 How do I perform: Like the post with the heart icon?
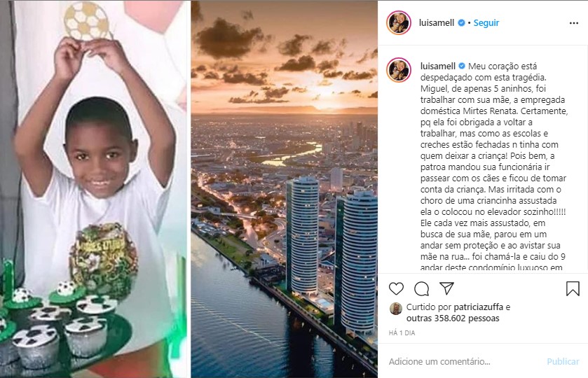click(x=396, y=289)
